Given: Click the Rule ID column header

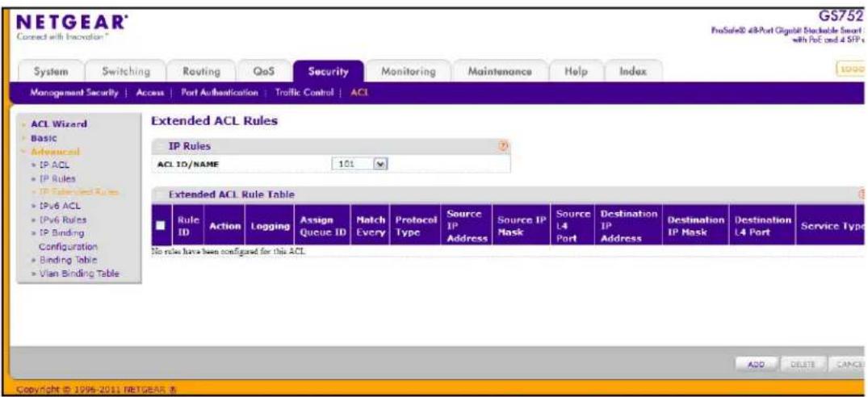Looking at the screenshot, I should point(187,226).
